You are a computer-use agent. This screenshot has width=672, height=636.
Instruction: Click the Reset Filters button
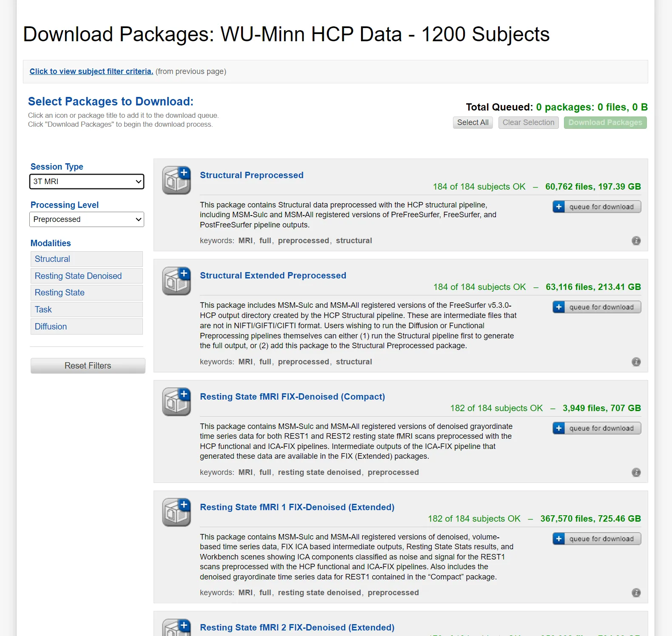pos(88,366)
